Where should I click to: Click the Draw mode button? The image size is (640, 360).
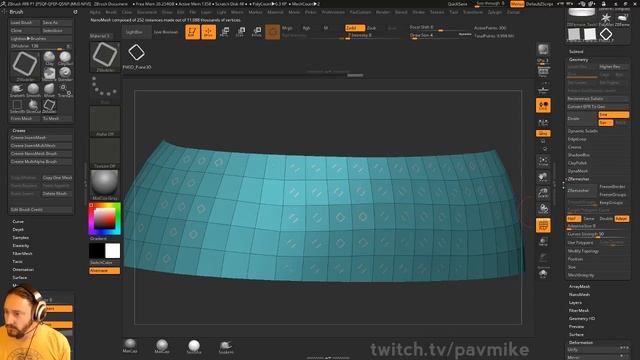(209, 32)
